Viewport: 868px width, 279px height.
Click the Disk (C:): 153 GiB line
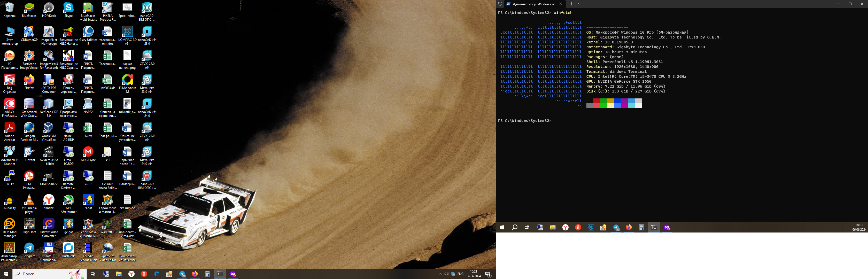(x=626, y=91)
